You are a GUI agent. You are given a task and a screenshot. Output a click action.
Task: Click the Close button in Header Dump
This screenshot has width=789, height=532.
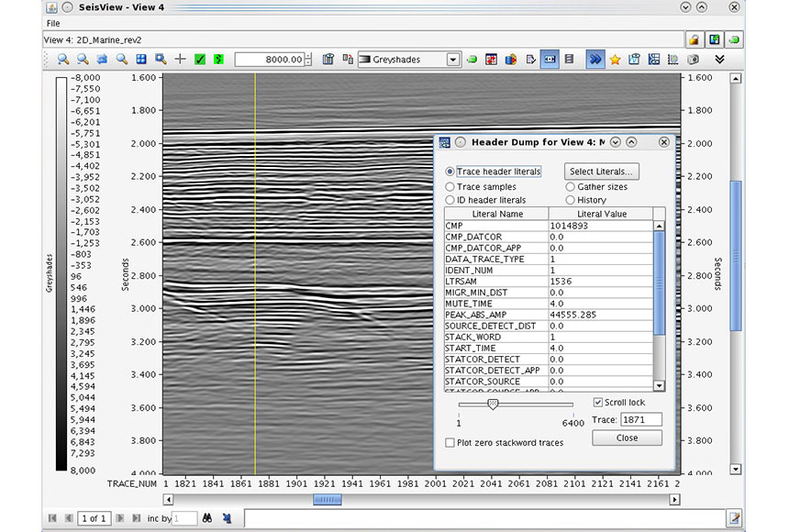[x=627, y=438]
